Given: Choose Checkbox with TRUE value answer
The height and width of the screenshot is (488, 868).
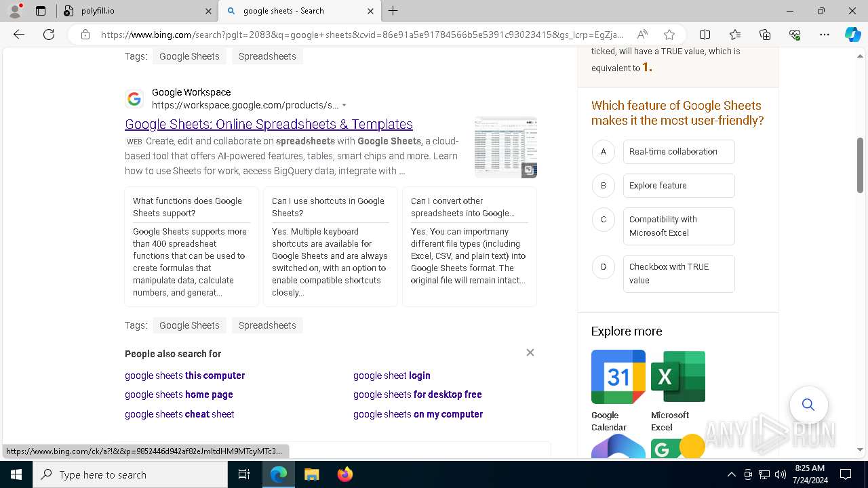Looking at the screenshot, I should pyautogui.click(x=679, y=274).
